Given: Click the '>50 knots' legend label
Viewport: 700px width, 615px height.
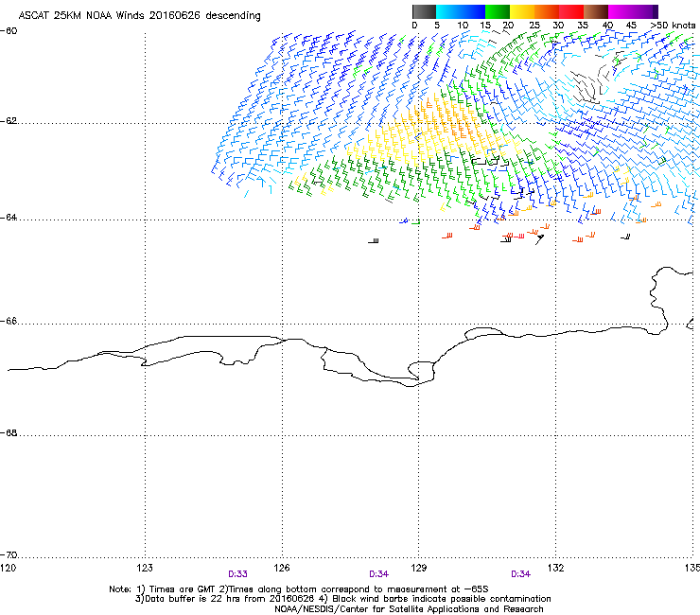Looking at the screenshot, I should tap(673, 26).
